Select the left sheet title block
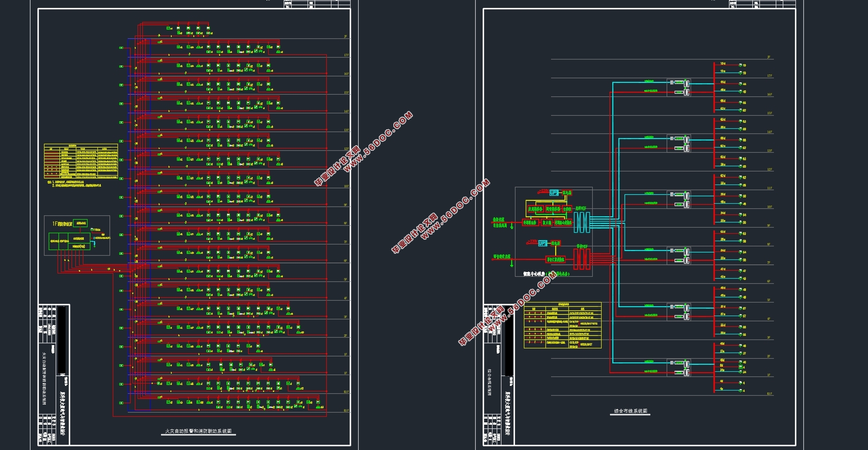The height and width of the screenshot is (450, 868). tap(54, 375)
